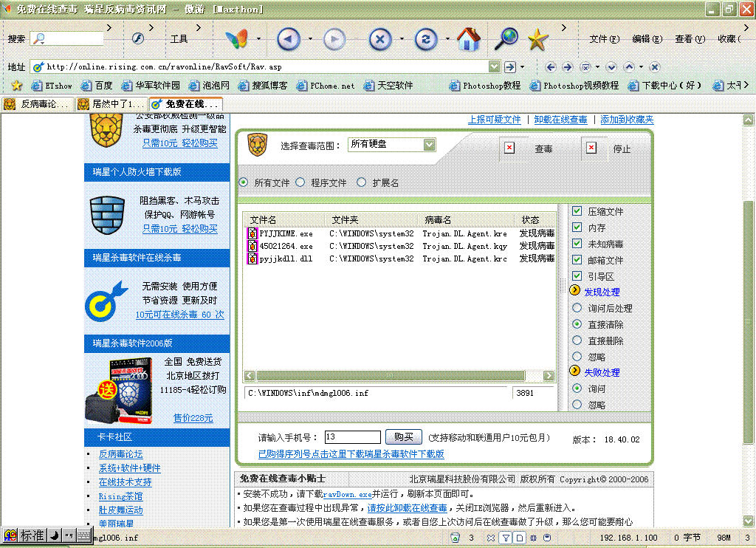Screen dimensions: 756x548
Task: Expand the Back button history dropdown arrow
Action: [310, 39]
